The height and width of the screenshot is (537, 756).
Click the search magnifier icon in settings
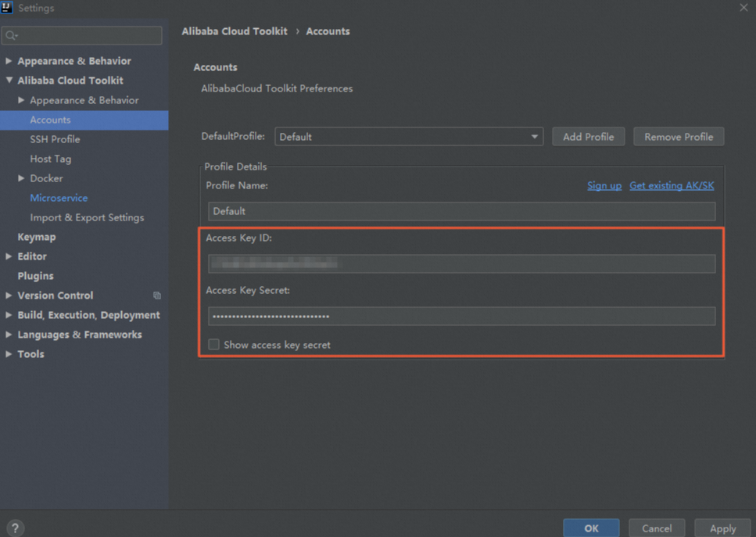[x=11, y=36]
